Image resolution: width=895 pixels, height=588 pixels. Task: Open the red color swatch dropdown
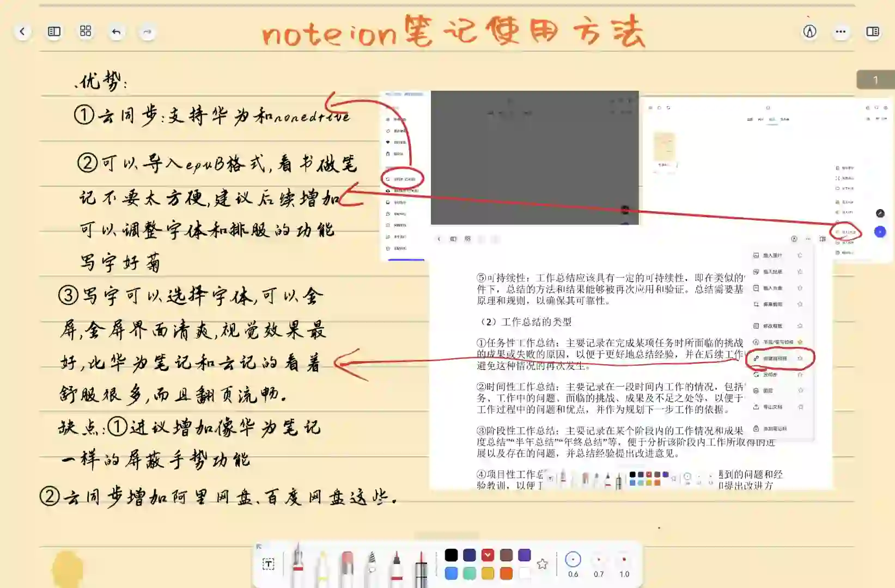click(488, 555)
